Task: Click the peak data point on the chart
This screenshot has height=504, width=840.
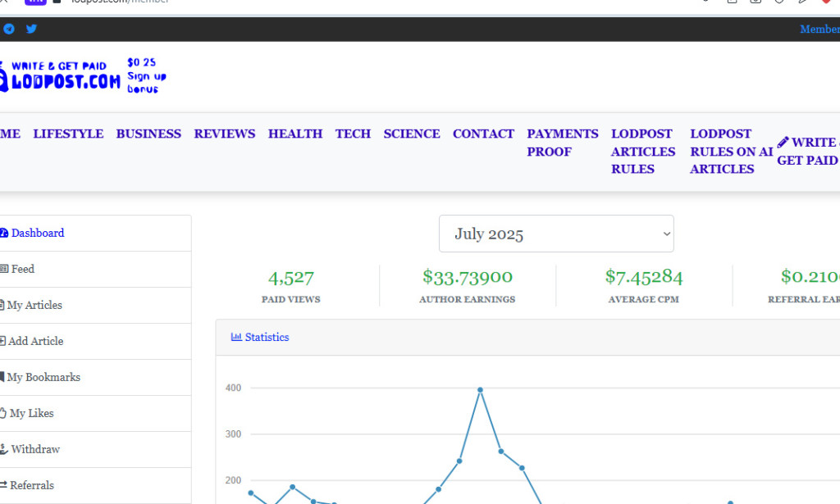Action: click(x=481, y=390)
